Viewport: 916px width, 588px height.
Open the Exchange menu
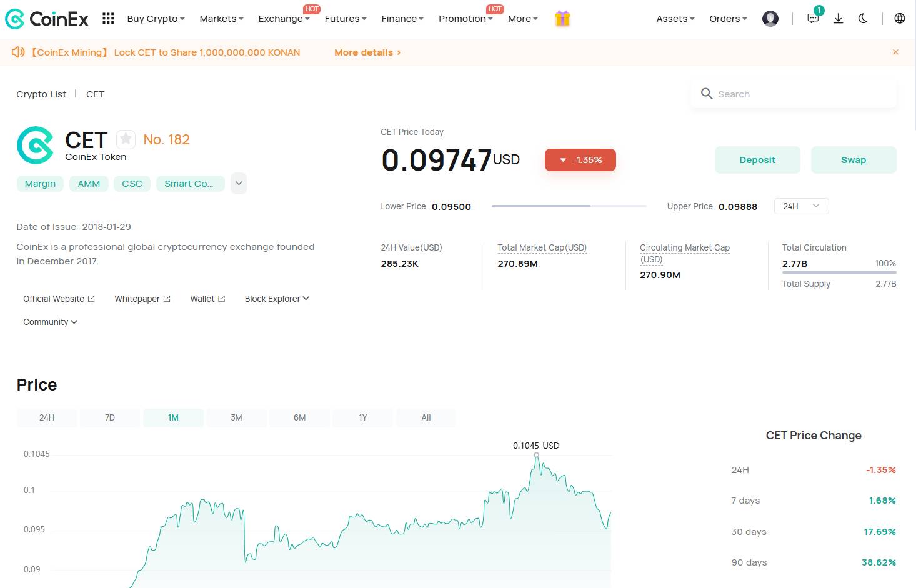284,19
